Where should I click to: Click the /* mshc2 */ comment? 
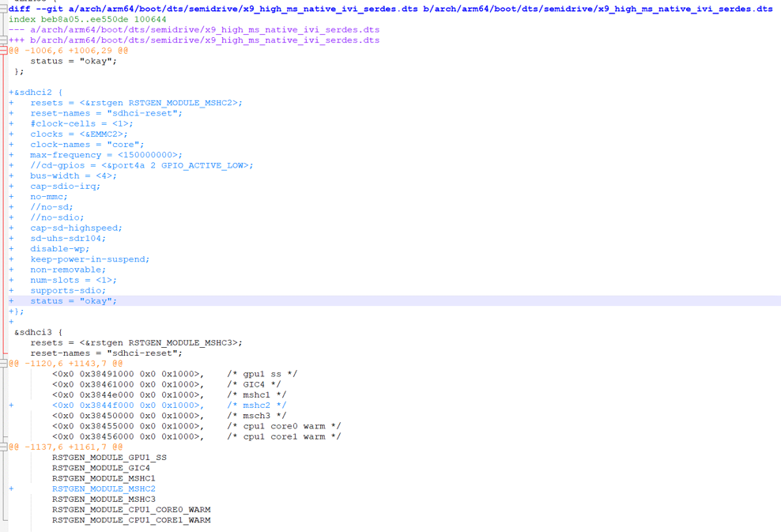tap(257, 406)
